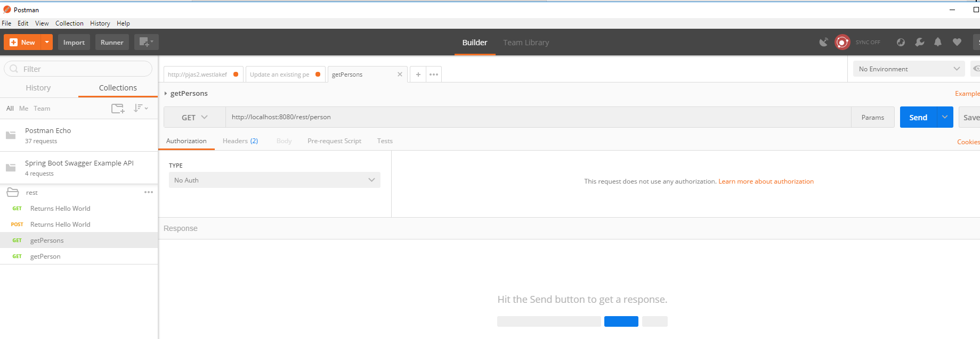The image size is (980, 339).
Task: Open the View menu
Action: [x=42, y=23]
